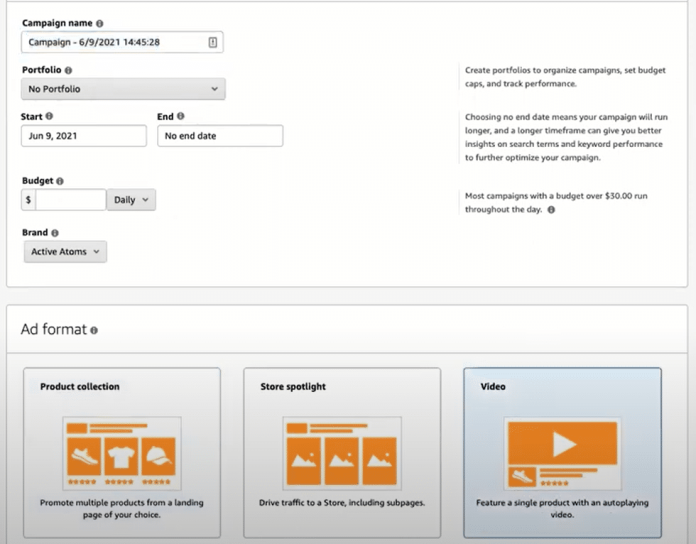Open the Daily budget type dropdown
This screenshot has height=544, width=696.
point(132,200)
